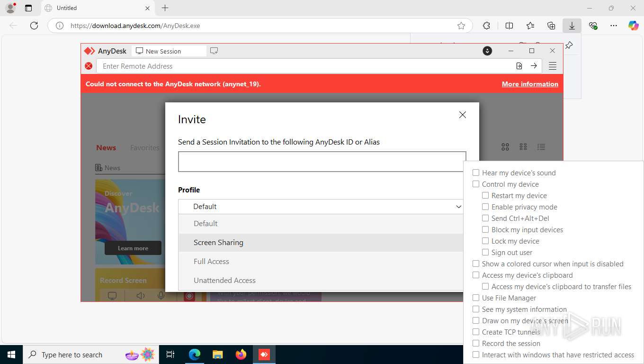This screenshot has height=364, width=644.
Task: Switch to list view icon
Action: pos(541,147)
